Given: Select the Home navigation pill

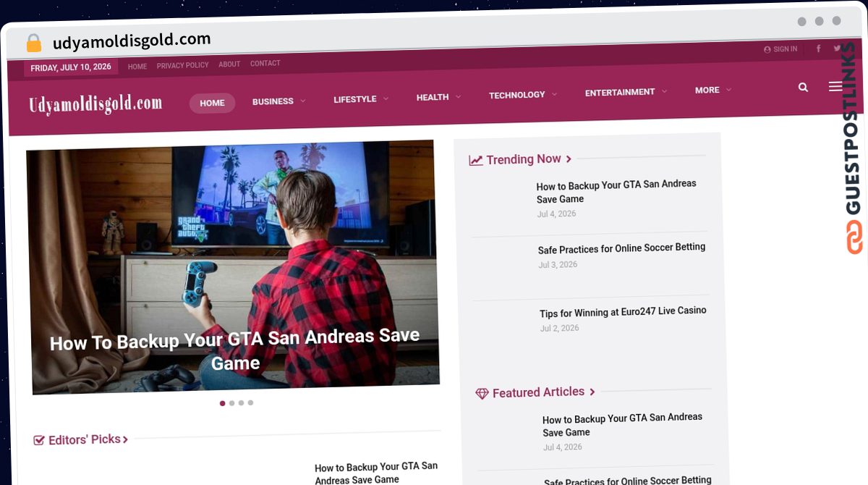Looking at the screenshot, I should coord(212,103).
